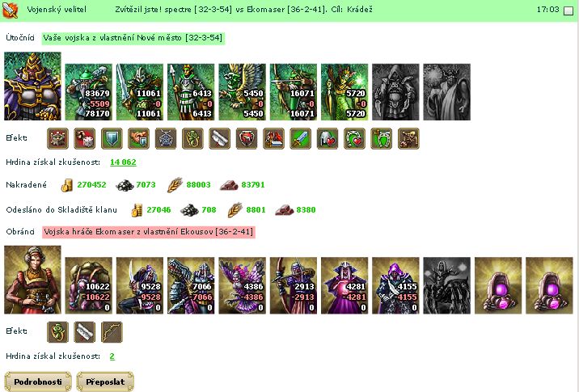The image size is (579, 392).
Task: Toggle the report checkbox next to 17:03
Action: pyautogui.click(x=568, y=11)
